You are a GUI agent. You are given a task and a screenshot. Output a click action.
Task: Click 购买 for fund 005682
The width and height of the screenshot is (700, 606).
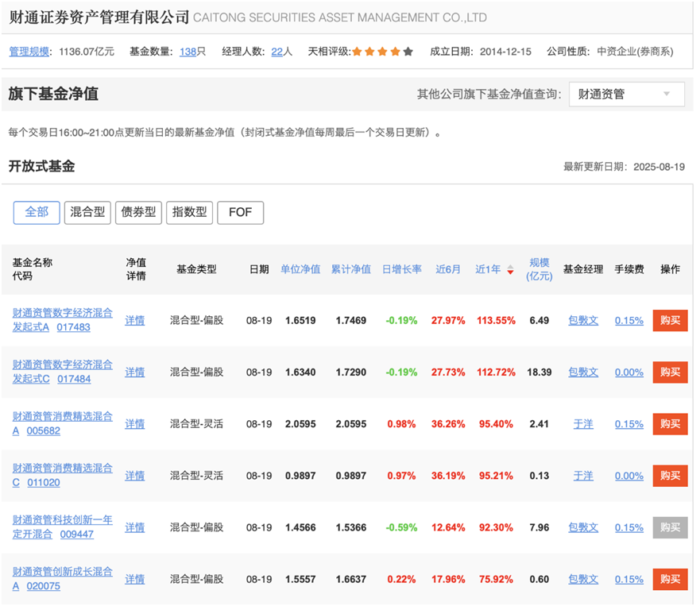tap(670, 424)
